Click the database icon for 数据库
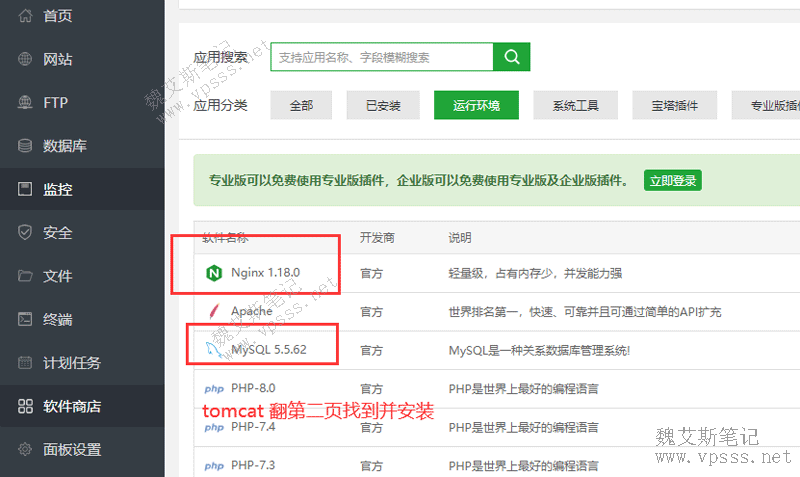Image resolution: width=800 pixels, height=477 pixels. tap(25, 146)
